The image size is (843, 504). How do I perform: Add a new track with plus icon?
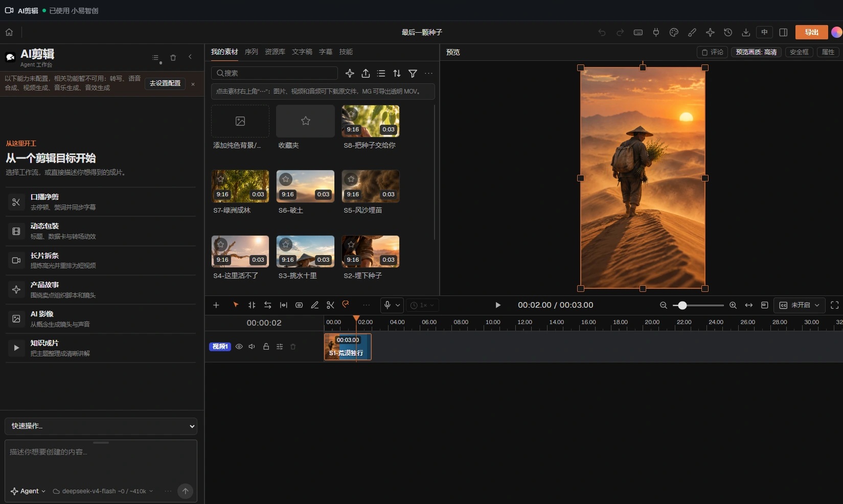pos(216,305)
